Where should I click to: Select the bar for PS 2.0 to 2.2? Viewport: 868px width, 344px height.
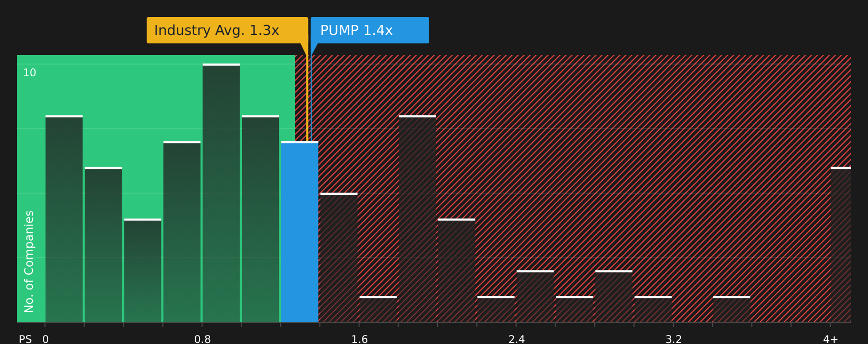point(457,270)
